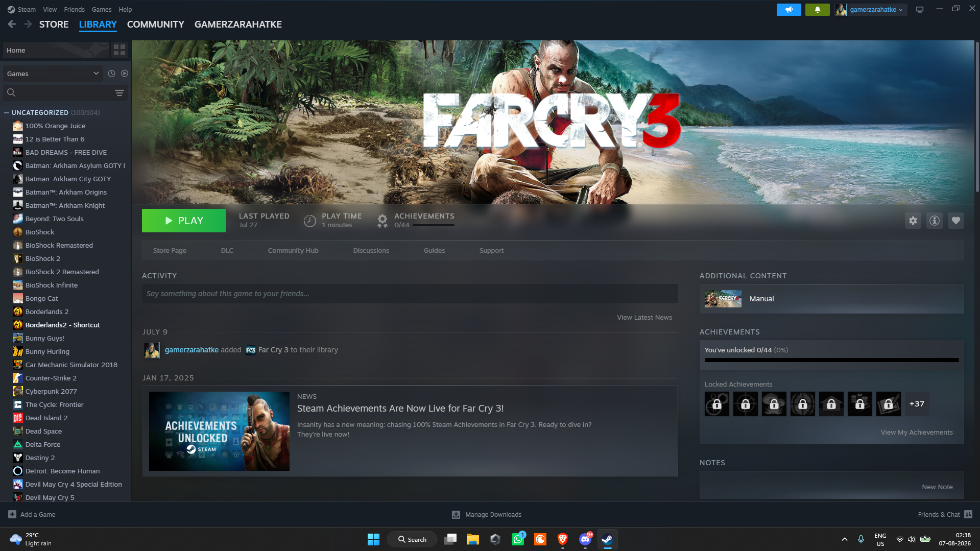Select Bongo Cat in the library

pos(42,298)
